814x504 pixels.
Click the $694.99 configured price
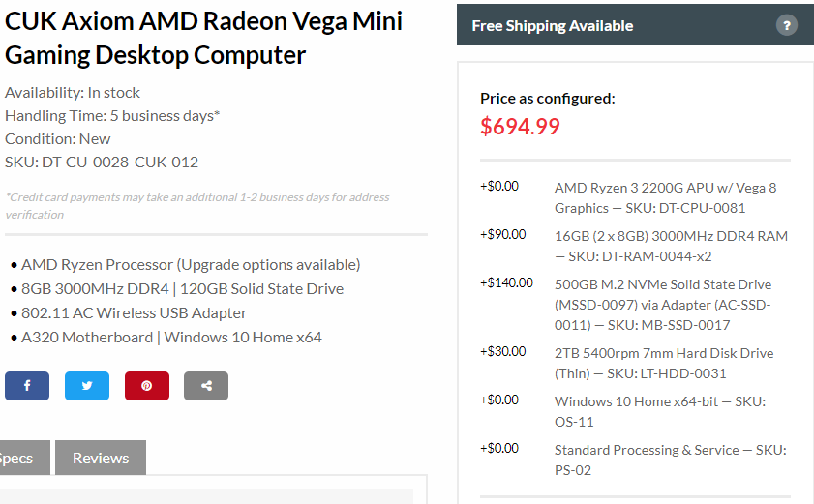click(x=520, y=126)
